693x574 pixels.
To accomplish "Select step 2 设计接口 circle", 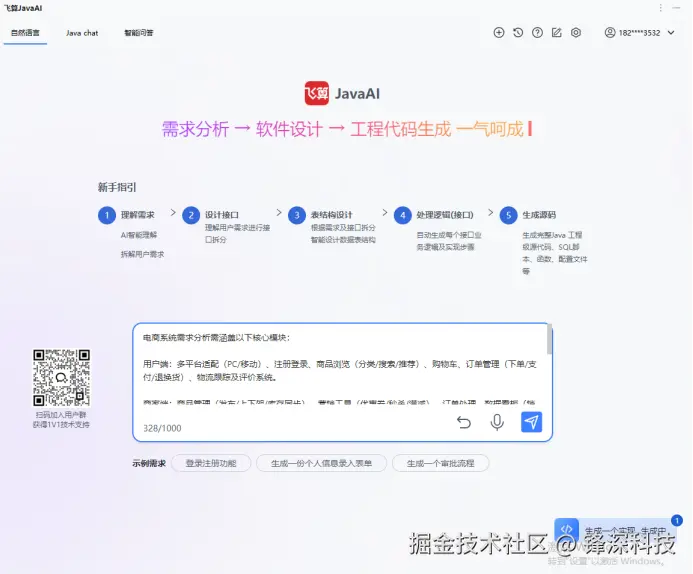I will 191,215.
